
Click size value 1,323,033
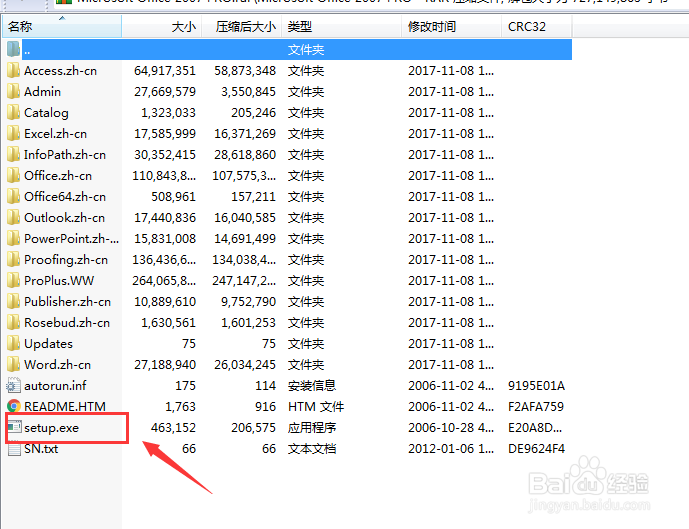[168, 113]
